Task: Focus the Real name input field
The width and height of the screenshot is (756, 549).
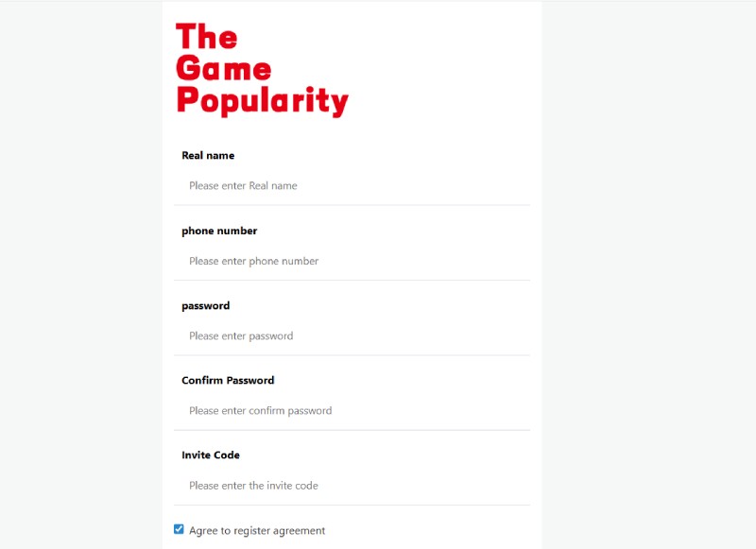Action: [352, 186]
